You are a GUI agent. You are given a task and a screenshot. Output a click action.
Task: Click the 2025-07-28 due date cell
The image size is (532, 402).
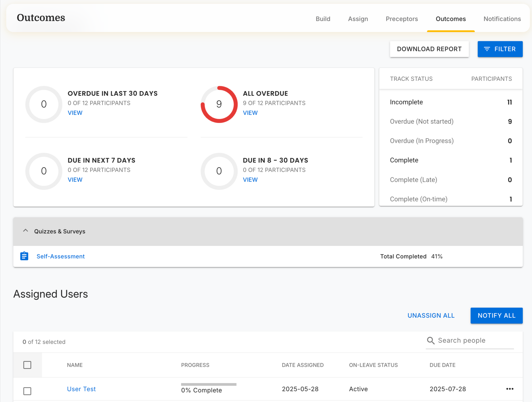click(x=447, y=389)
